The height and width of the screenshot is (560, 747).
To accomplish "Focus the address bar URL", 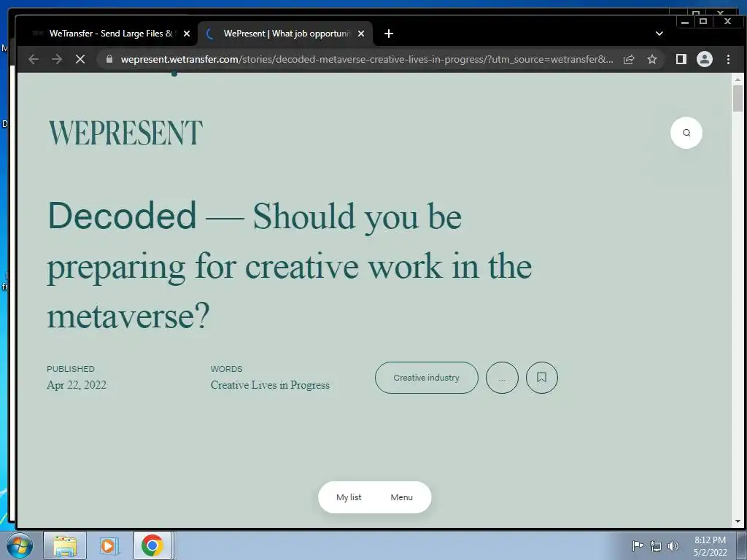I will point(366,60).
